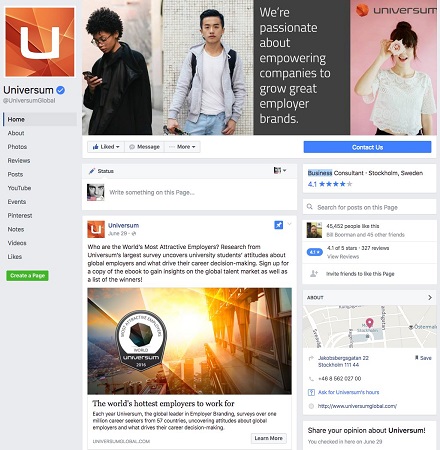Click the directions arrow icon by address
The height and width of the screenshot is (450, 440).
311,358
